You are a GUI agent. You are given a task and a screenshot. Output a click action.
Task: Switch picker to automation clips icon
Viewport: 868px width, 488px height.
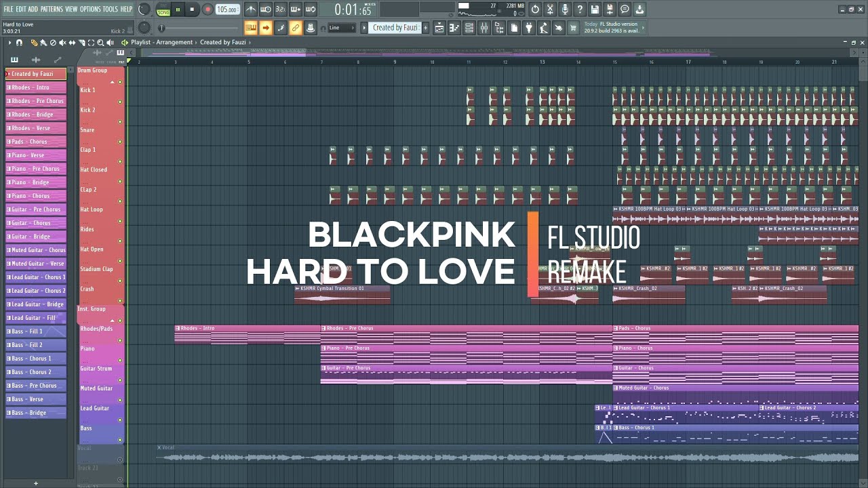tap(57, 60)
